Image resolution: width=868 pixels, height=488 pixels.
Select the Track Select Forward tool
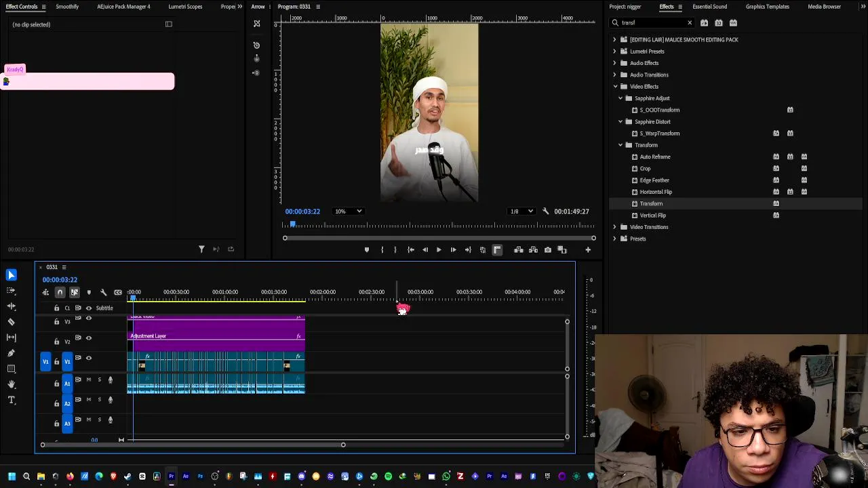[x=11, y=290]
